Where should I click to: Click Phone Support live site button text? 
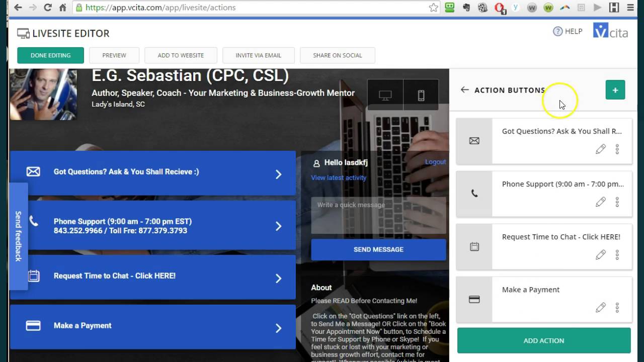tap(123, 226)
